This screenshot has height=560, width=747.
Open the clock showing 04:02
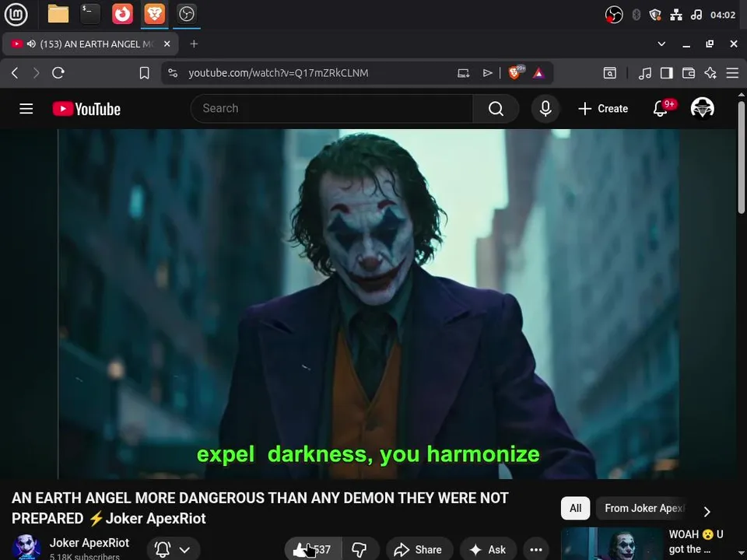pyautogui.click(x=723, y=15)
